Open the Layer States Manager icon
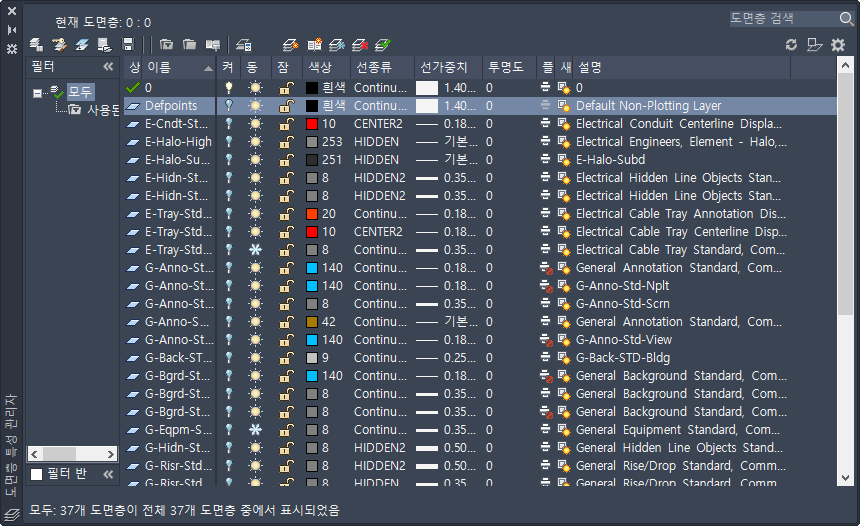The height and width of the screenshot is (526, 860). click(213, 44)
